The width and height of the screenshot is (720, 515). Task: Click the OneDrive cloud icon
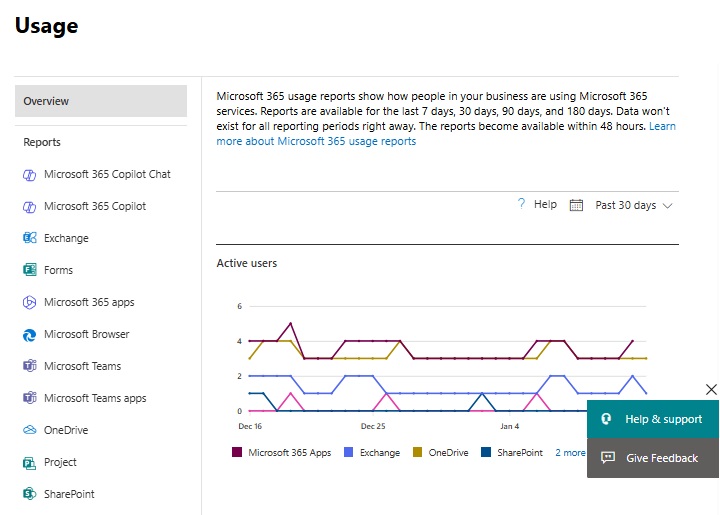pyautogui.click(x=30, y=431)
